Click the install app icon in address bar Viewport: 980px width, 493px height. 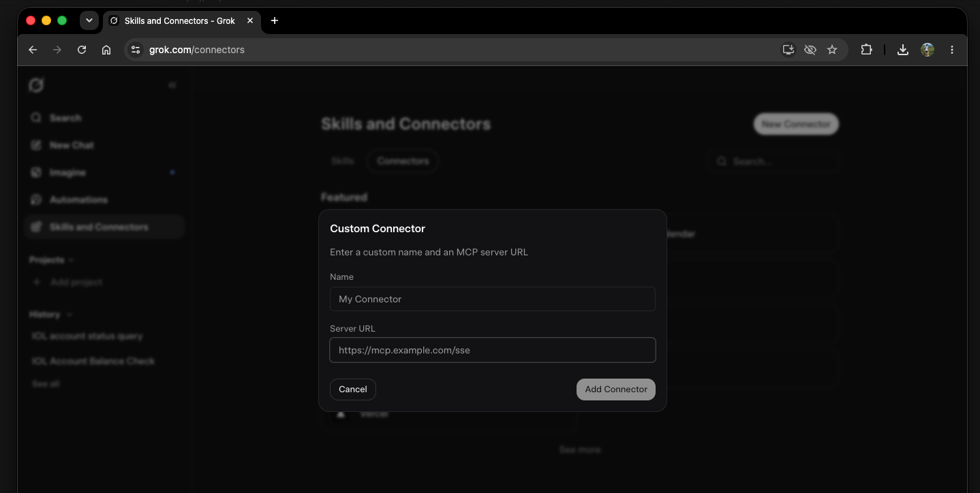tap(788, 50)
